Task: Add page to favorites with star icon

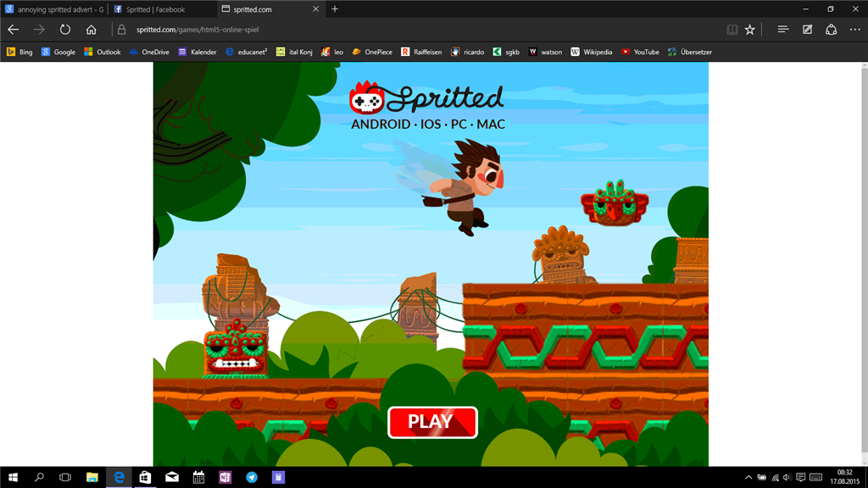Action: pyautogui.click(x=749, y=30)
